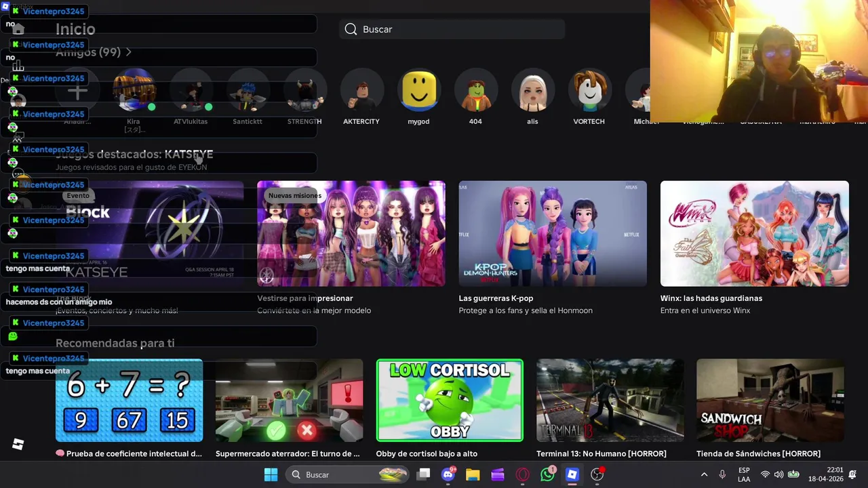Open Winx: las hadas guardianas thumbnail

pos(754,233)
